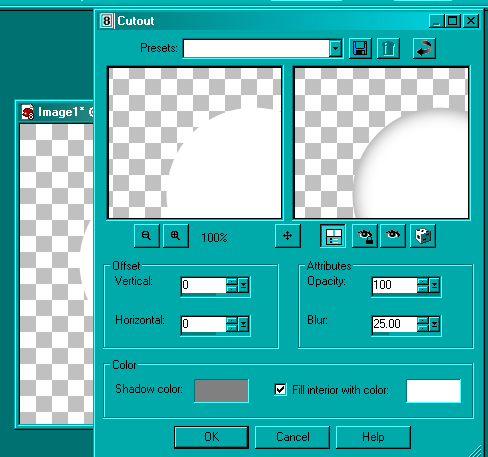Open the Presets dropdown list

[x=335, y=49]
